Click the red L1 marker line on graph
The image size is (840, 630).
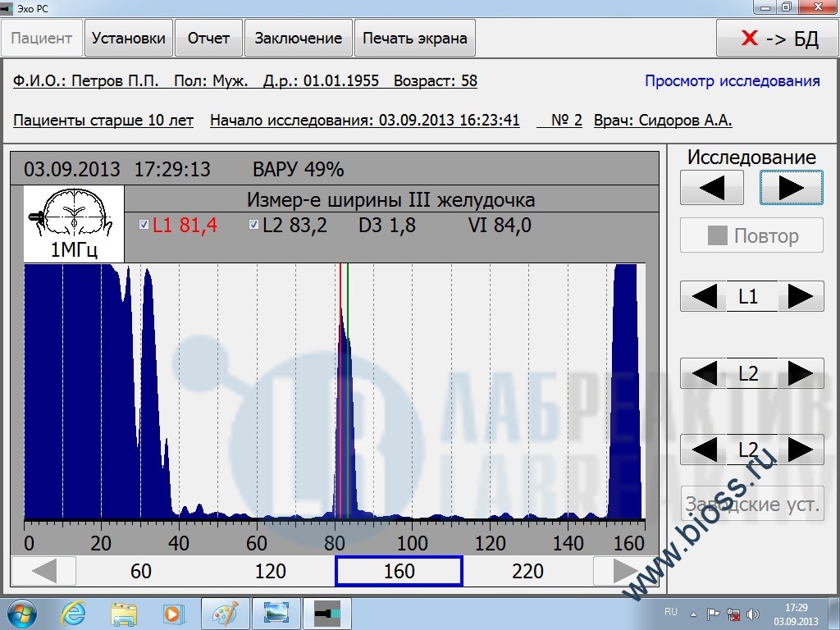tap(340, 394)
